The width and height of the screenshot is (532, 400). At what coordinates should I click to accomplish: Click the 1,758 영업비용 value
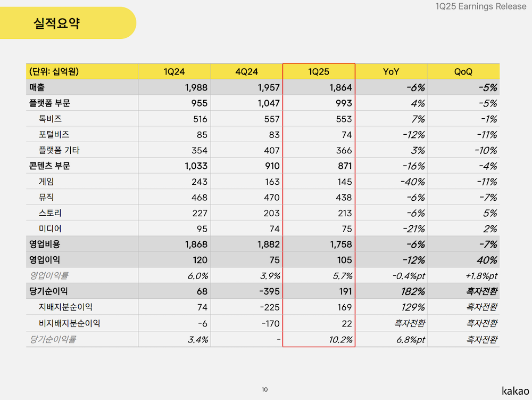pos(341,244)
